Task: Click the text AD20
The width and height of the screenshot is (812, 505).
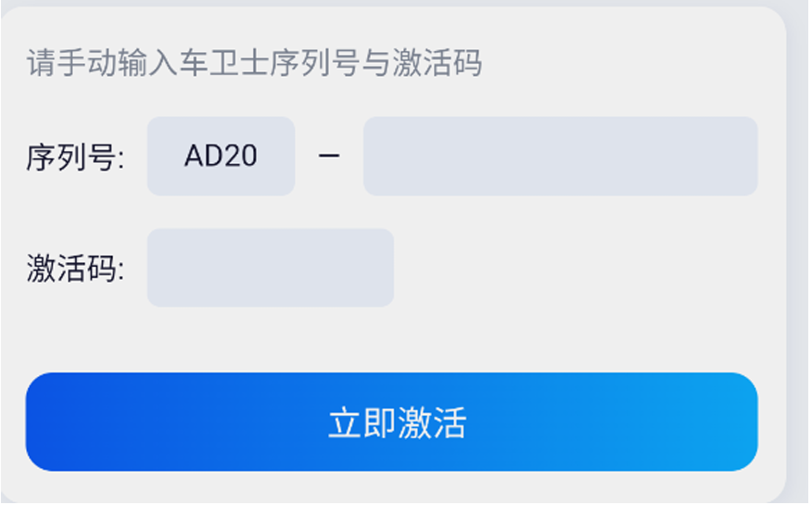Action: coord(221,156)
